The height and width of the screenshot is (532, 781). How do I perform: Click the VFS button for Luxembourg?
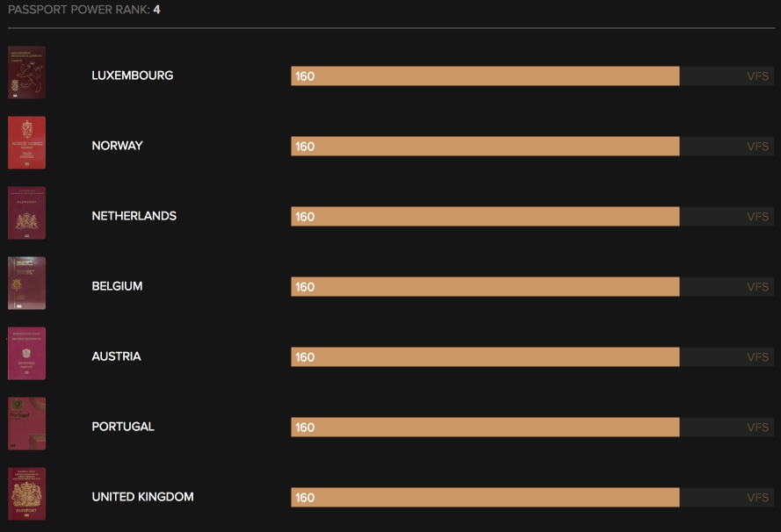(x=757, y=76)
